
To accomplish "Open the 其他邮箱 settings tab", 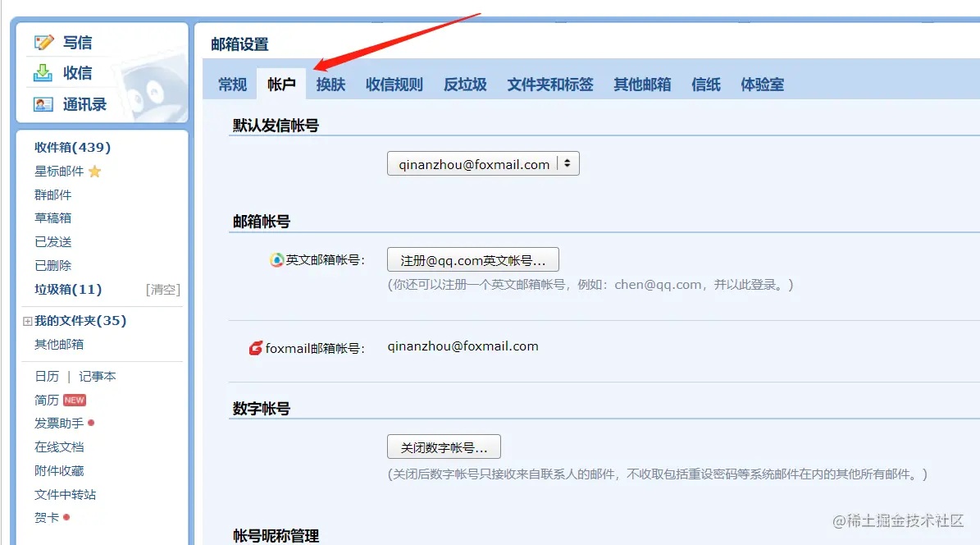I will pyautogui.click(x=642, y=85).
